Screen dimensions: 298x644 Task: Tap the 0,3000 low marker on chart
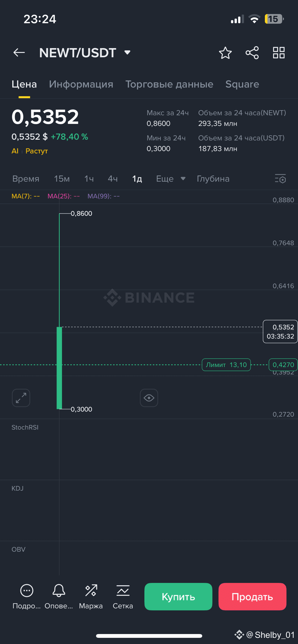tap(81, 409)
